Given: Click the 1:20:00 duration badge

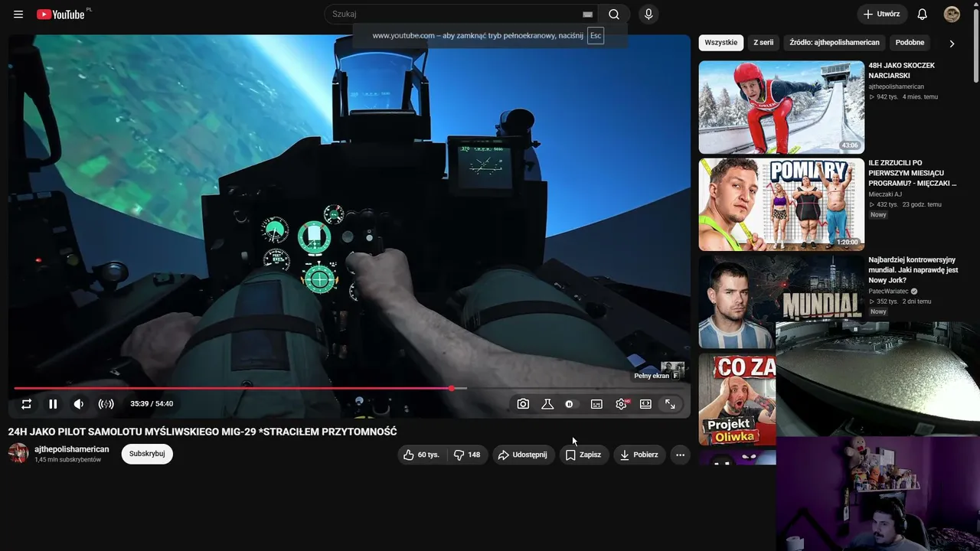Looking at the screenshot, I should pos(848,243).
